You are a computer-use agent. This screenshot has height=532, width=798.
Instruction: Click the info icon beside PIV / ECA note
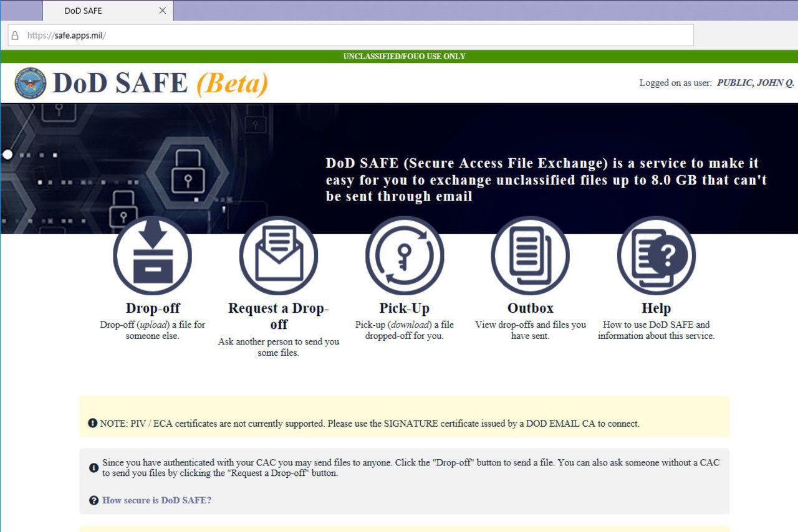92,424
